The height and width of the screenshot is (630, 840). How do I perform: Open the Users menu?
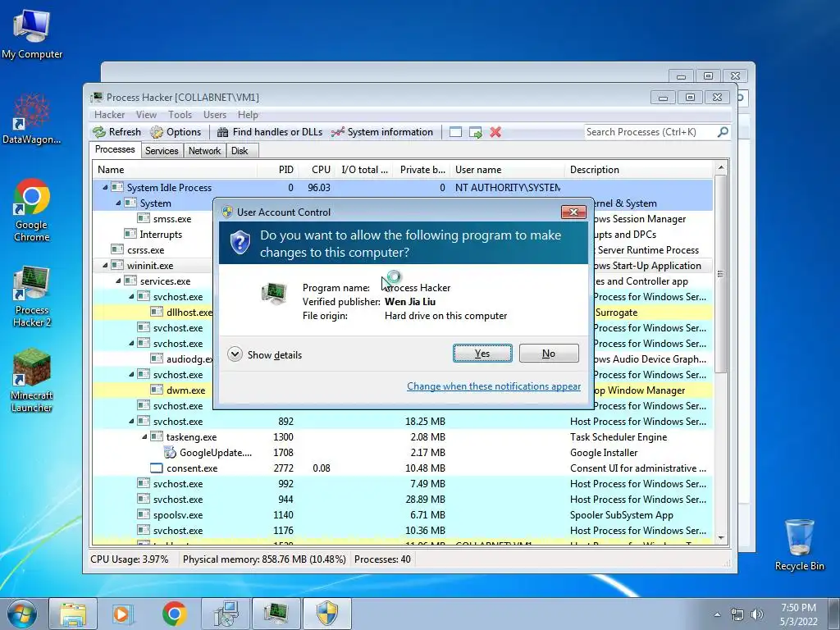tap(215, 115)
